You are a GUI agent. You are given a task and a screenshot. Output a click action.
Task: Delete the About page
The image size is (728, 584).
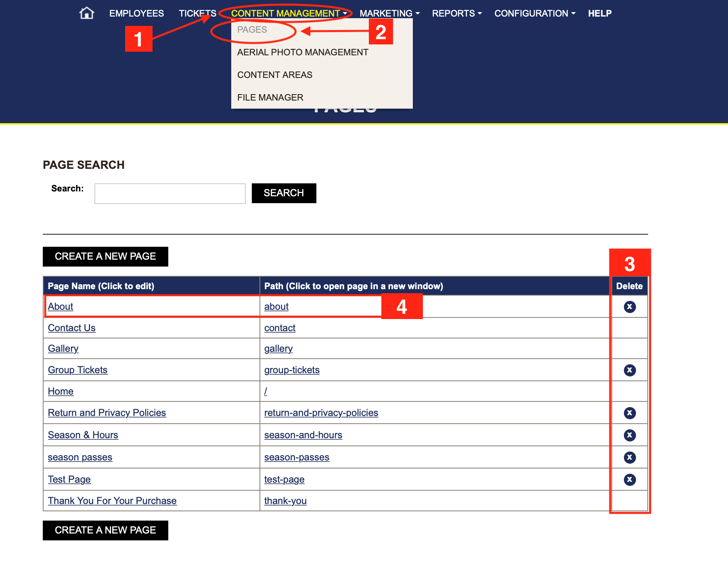tap(630, 307)
